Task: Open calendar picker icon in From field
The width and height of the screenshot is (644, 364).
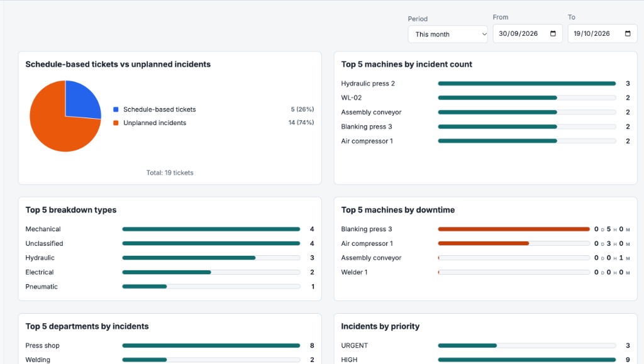Action: coord(553,34)
